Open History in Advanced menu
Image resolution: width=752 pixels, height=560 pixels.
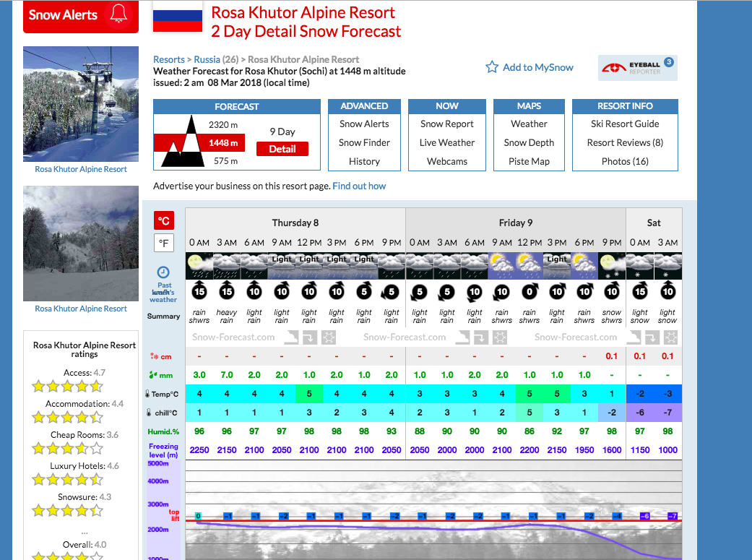pos(364,161)
